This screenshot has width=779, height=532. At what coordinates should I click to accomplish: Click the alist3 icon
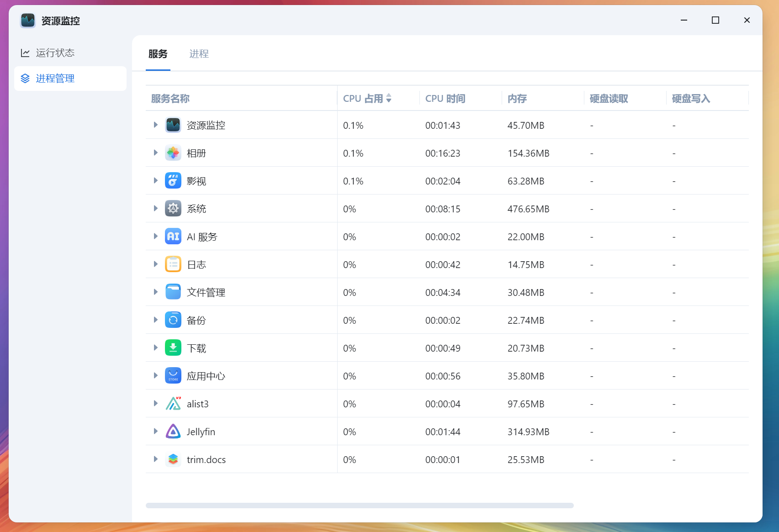[x=173, y=404]
